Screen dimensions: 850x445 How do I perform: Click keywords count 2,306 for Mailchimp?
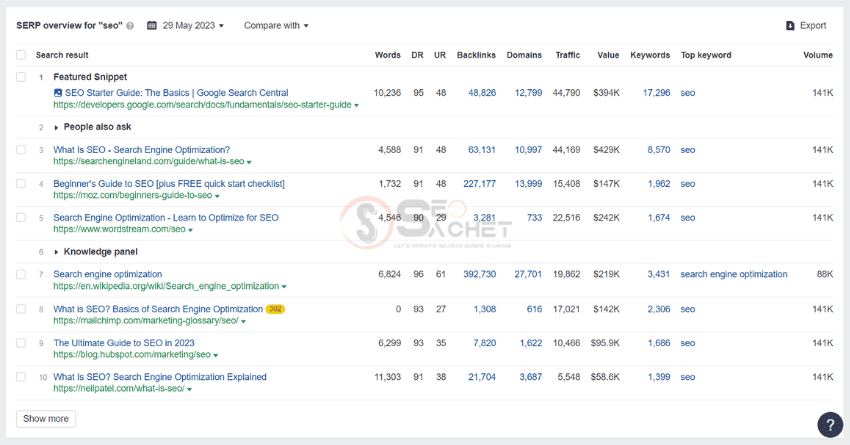pyautogui.click(x=659, y=309)
